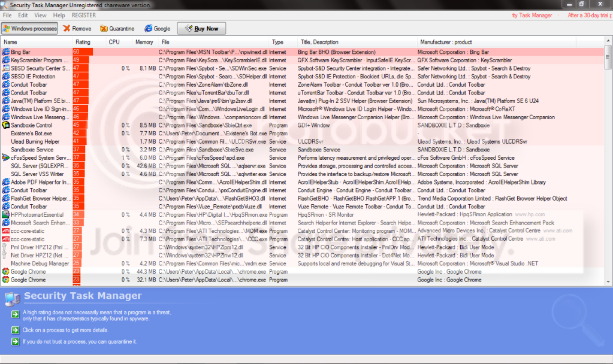Image resolution: width=613 pixels, height=364 pixels.
Task: Click the Quarantine toolbar button
Action: [117, 29]
